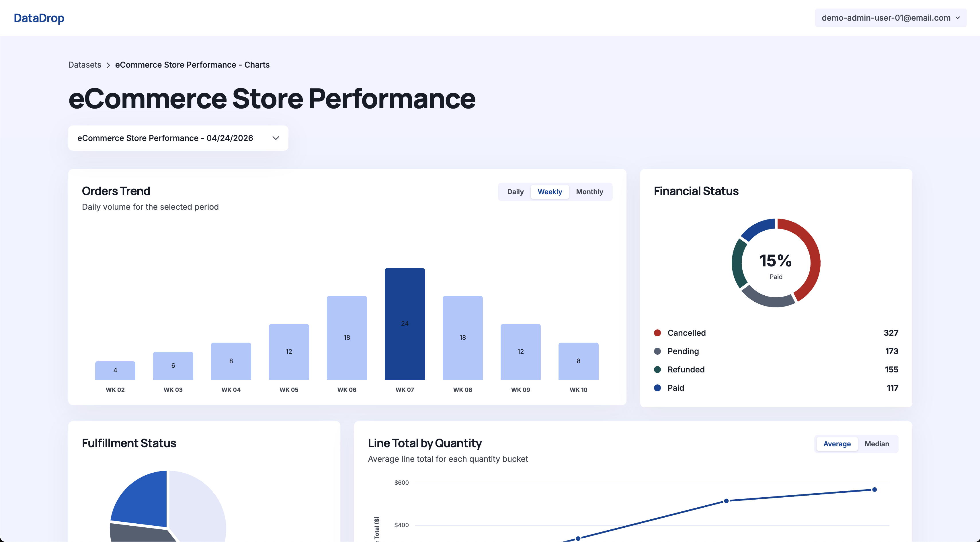Click the breadcrumb chevron separator icon
Viewport: 980px width, 542px height.
pos(108,65)
